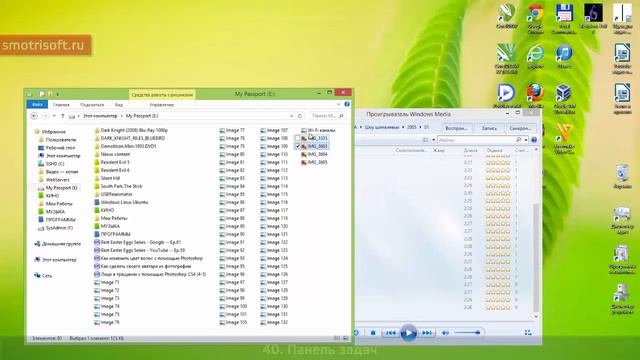
Task: Adjust the Media Player volume slider
Action: click(467, 333)
